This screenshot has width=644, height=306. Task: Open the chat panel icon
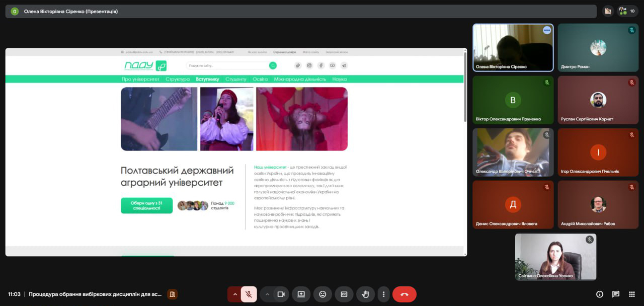615,294
